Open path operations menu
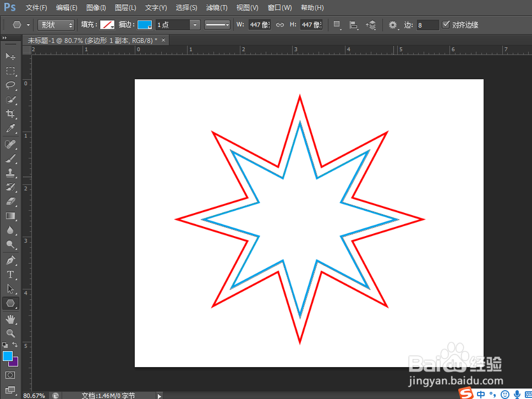The image size is (532, 399). (337, 25)
